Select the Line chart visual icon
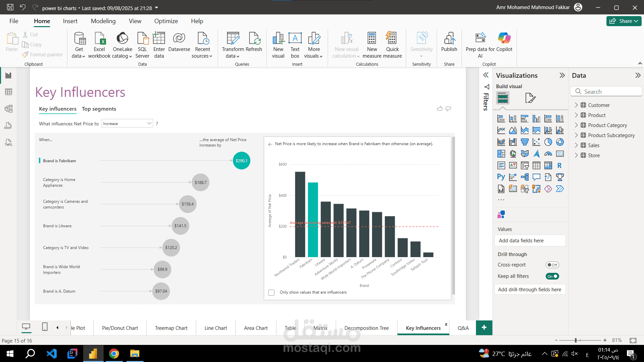The height and width of the screenshot is (362, 644). tap(501, 130)
